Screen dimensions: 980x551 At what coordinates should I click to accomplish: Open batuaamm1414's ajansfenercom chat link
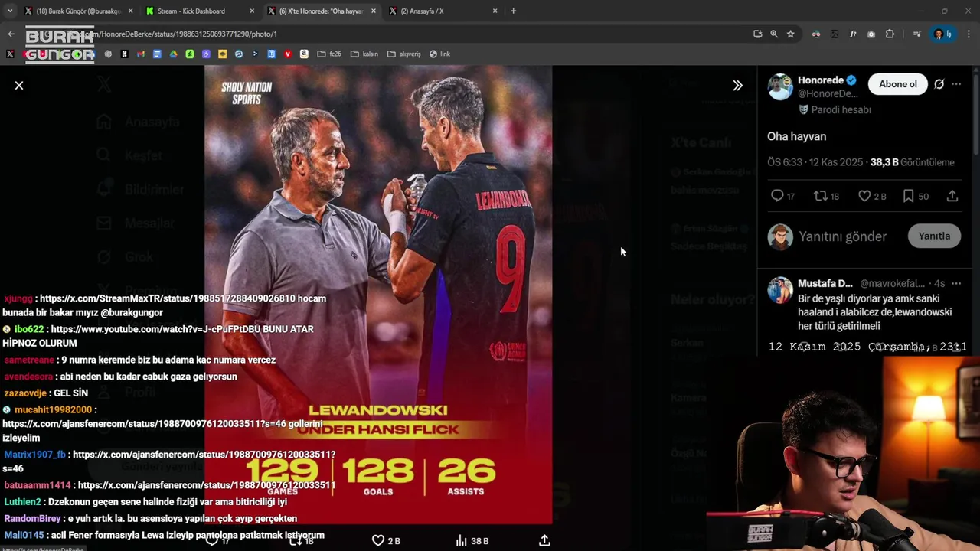pyautogui.click(x=207, y=485)
